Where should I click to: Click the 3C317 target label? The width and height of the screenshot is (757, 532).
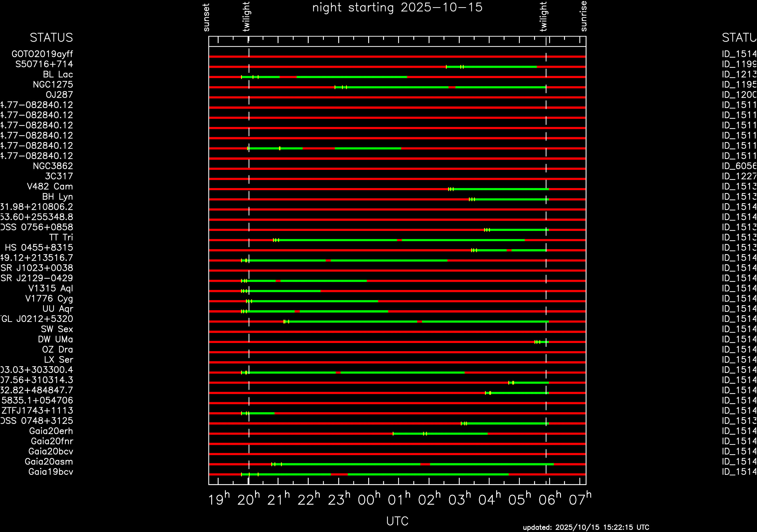[x=59, y=176]
